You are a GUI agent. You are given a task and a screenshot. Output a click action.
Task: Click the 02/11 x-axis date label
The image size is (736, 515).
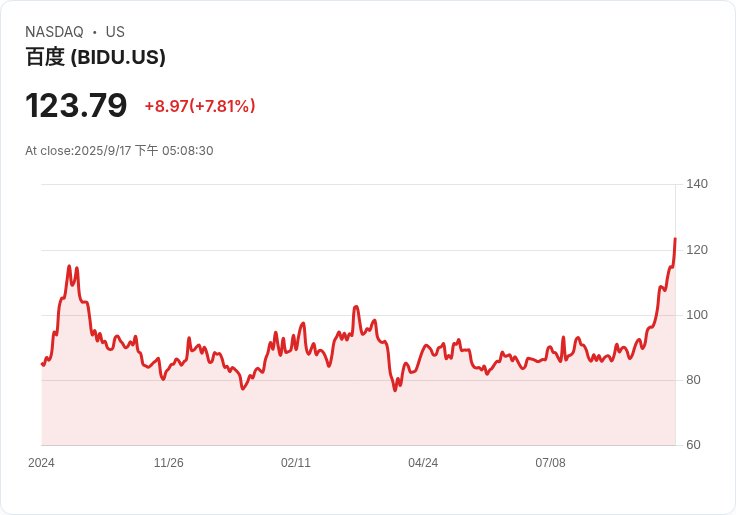pos(296,463)
